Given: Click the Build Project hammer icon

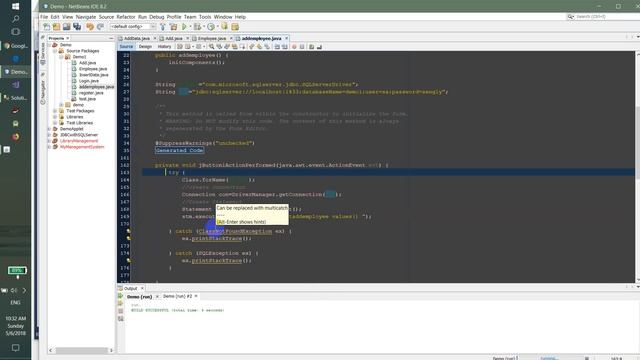Looking at the screenshot, I should tap(163, 27).
